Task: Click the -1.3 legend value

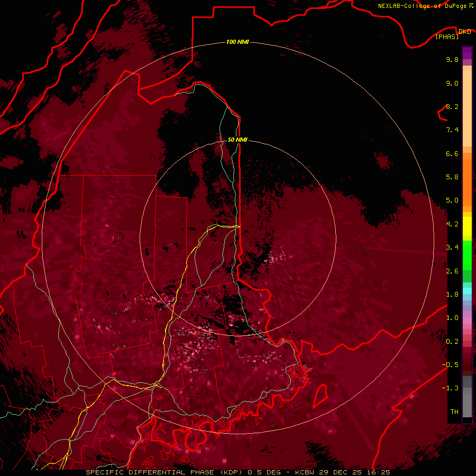Action: pyautogui.click(x=450, y=388)
